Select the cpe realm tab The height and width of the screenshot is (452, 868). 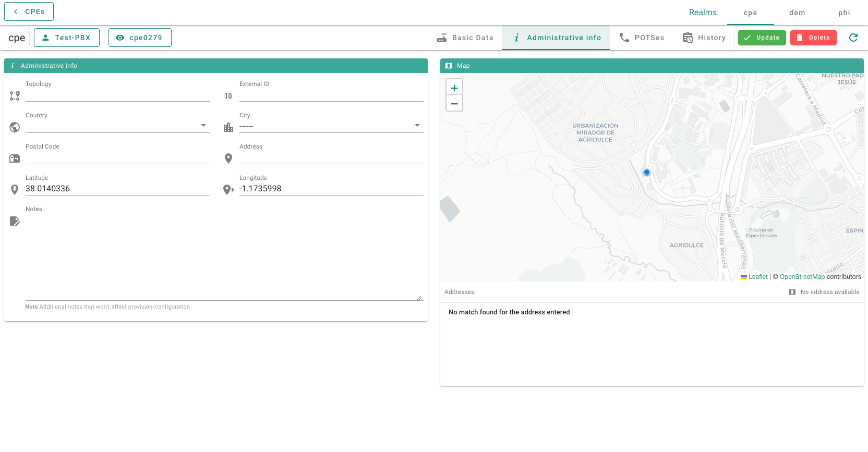tap(750, 13)
